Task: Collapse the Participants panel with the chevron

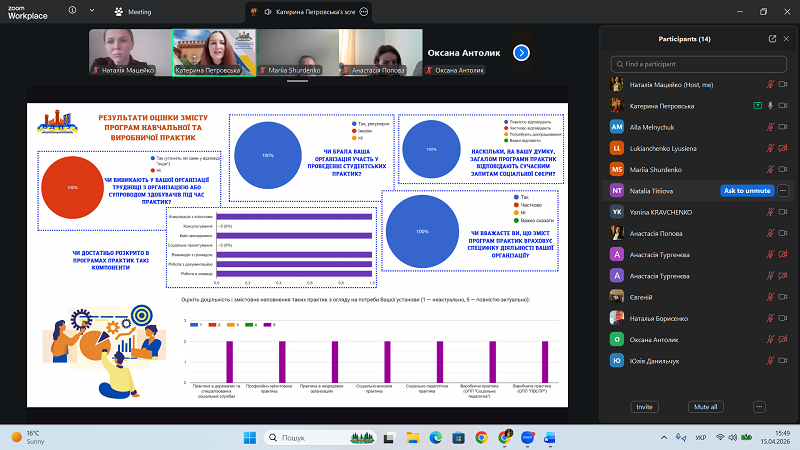Action: click(x=785, y=39)
